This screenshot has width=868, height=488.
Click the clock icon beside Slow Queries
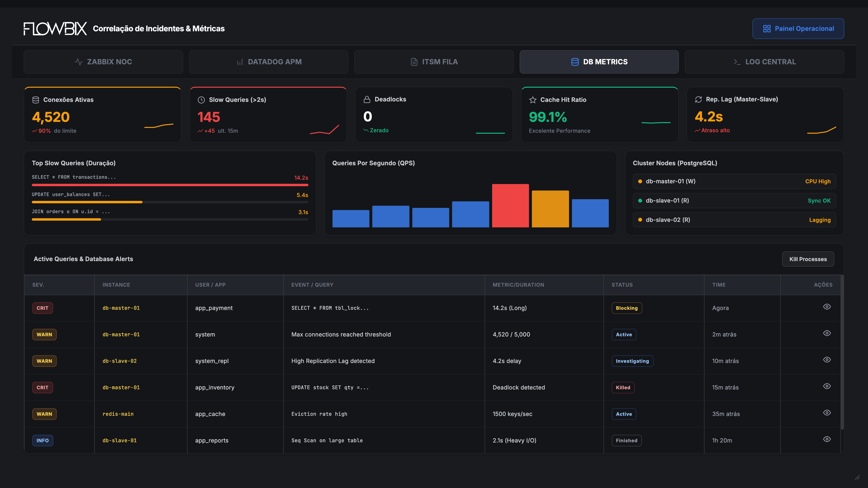[x=201, y=100]
